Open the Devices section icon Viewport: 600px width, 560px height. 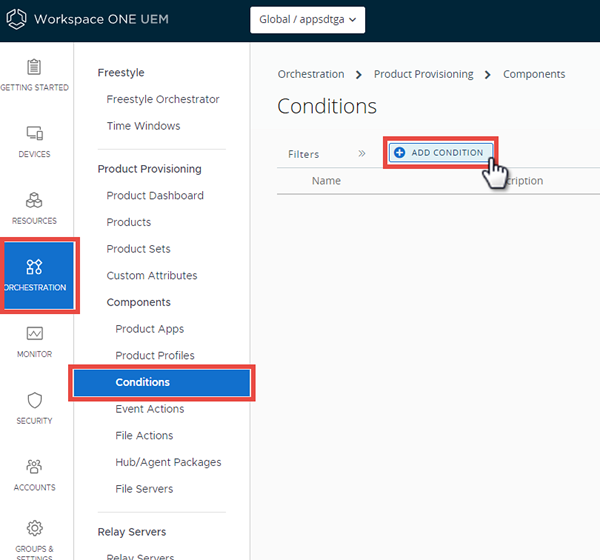[x=34, y=134]
